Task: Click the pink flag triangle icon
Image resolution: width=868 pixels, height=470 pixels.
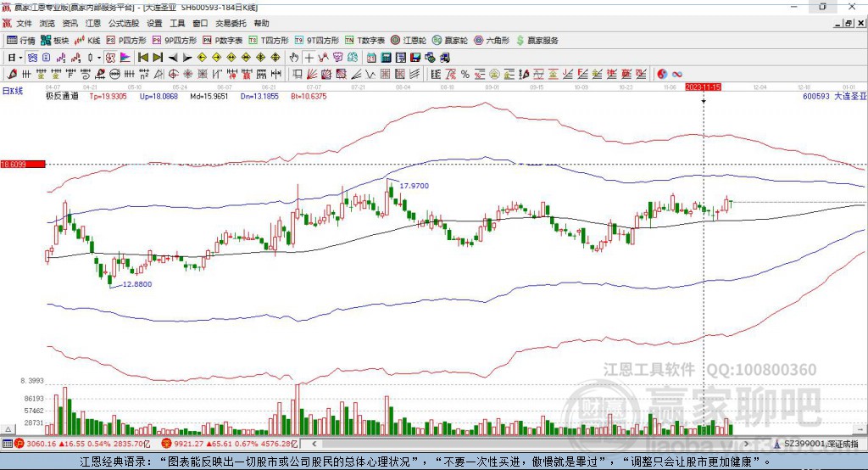Action: 125,58
